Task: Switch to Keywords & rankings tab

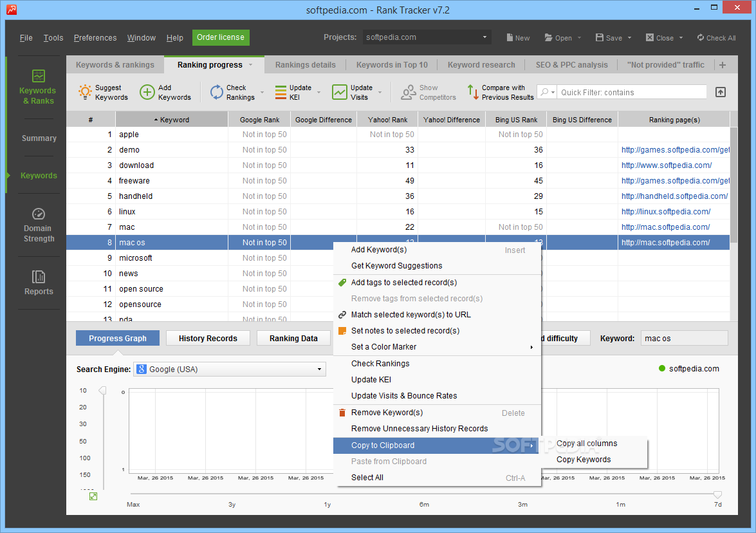Action: 115,64
